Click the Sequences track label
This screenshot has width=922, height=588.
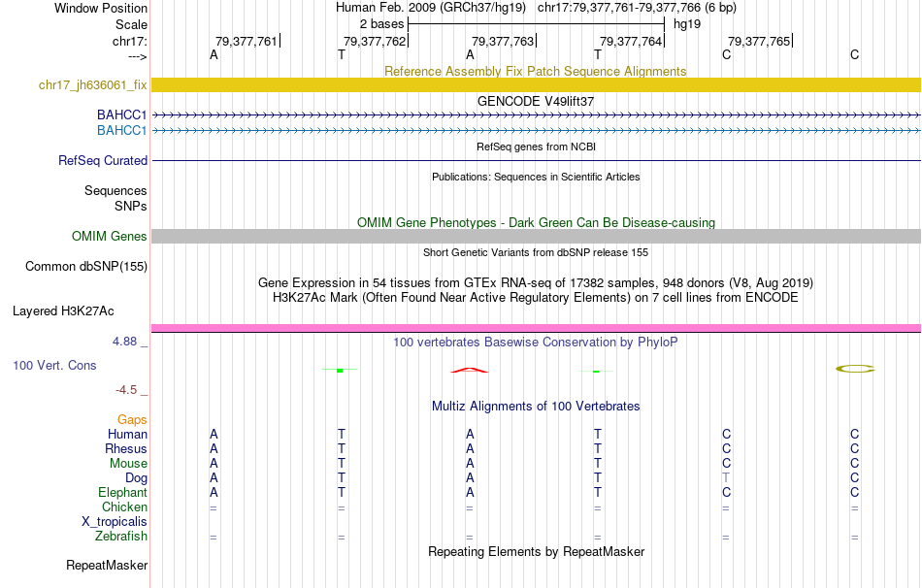pyautogui.click(x=115, y=190)
